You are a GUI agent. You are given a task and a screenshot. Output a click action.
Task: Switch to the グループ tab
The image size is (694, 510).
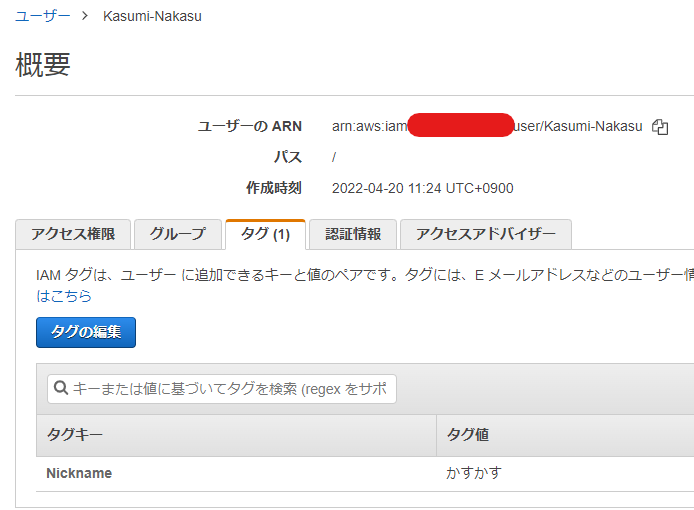tap(178, 234)
